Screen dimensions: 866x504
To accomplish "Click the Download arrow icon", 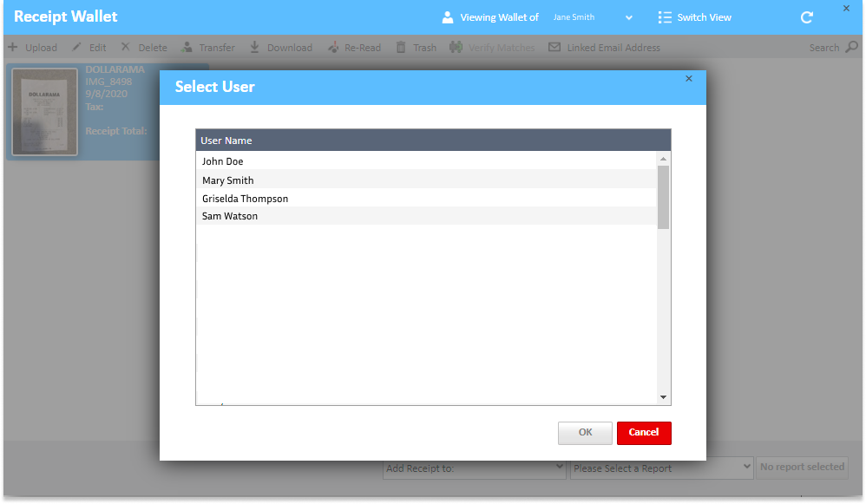I will [x=255, y=47].
